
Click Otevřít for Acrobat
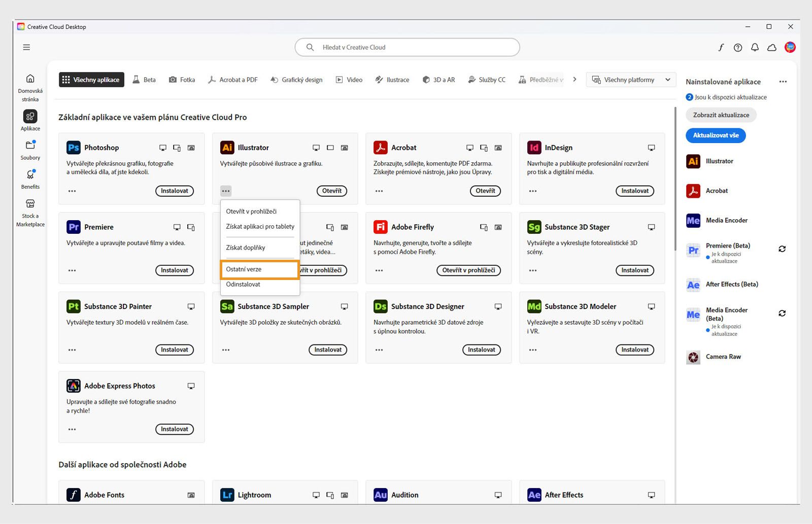click(x=485, y=191)
